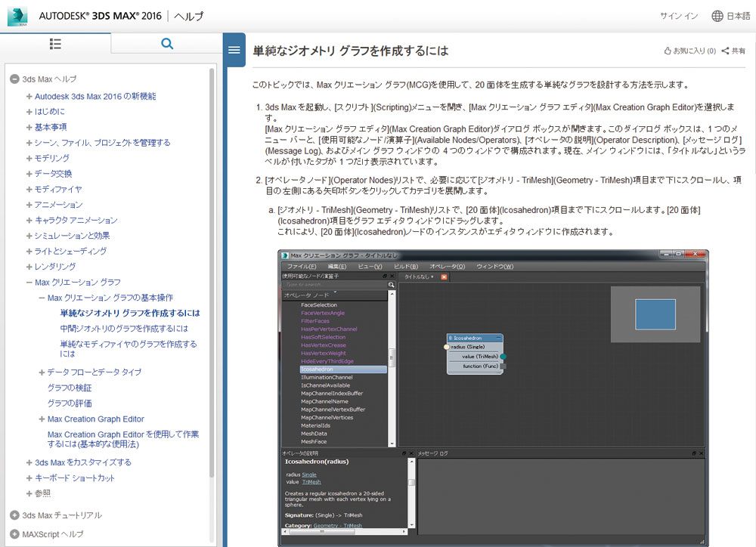Screen dimensions: 756x547
Task: Click the Geometry - TriMesh category link
Action: (x=337, y=526)
